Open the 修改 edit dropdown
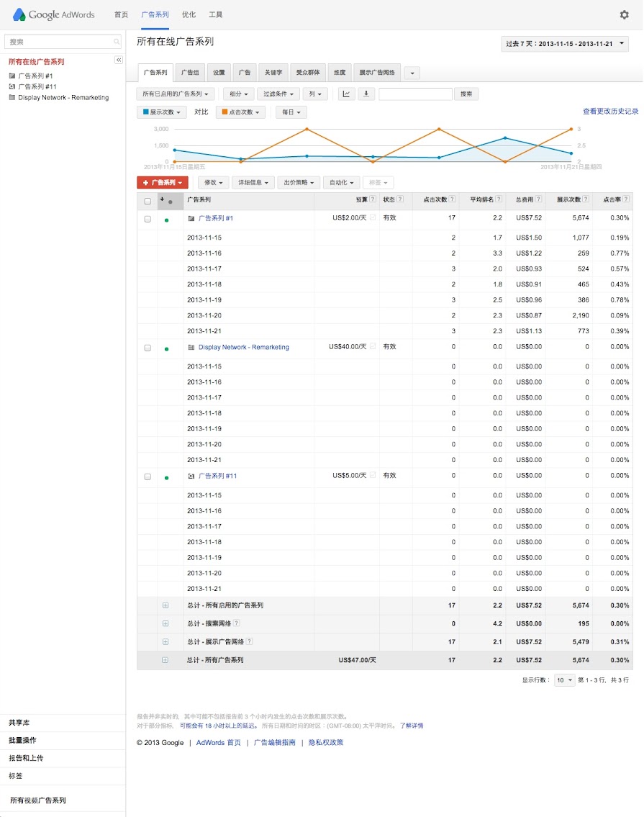 pyautogui.click(x=213, y=182)
